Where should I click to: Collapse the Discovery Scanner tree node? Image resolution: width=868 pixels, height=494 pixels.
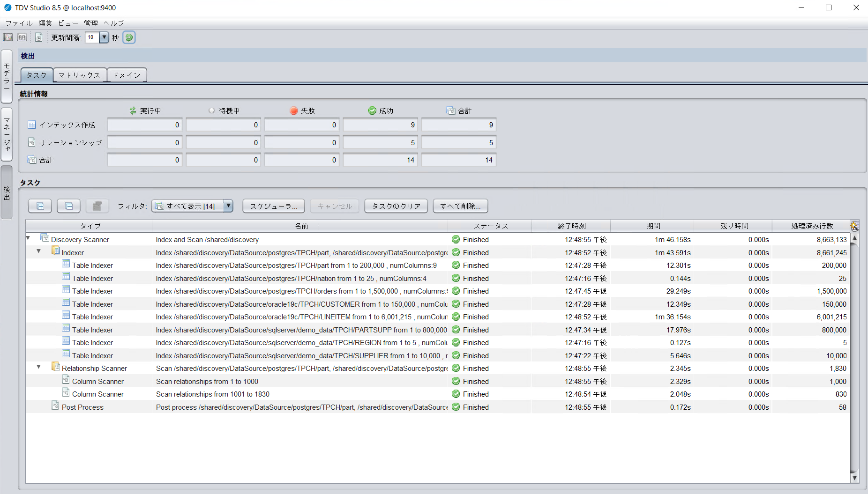[28, 238]
